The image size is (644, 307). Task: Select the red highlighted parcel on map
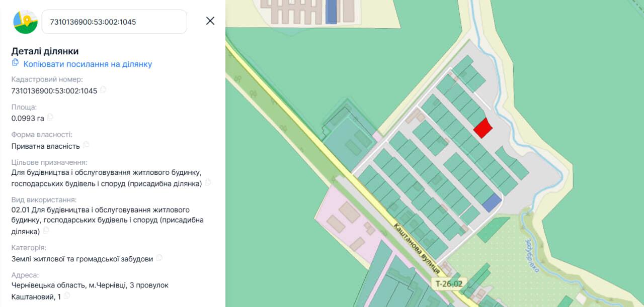tap(483, 128)
